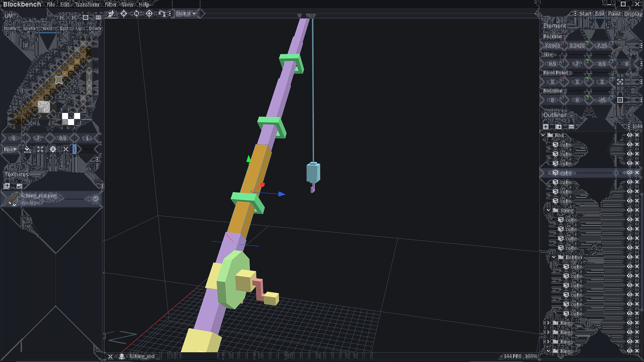Add a new group in the Outliner

558,127
